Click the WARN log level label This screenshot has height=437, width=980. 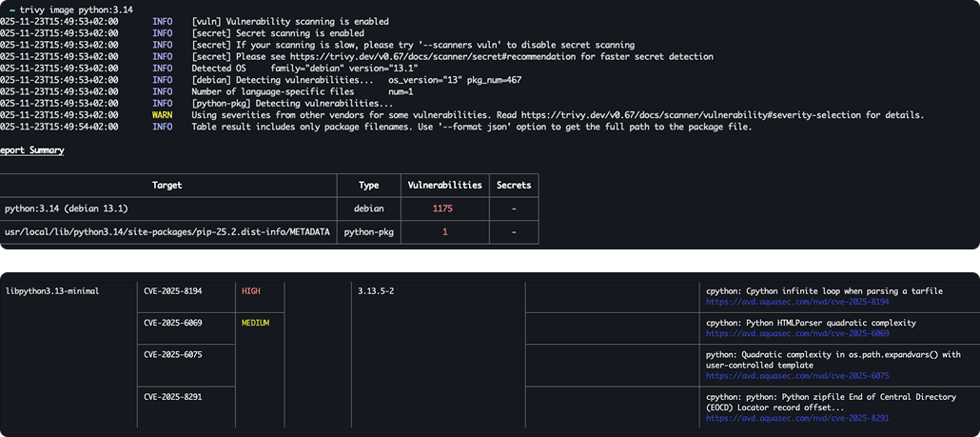(x=163, y=115)
